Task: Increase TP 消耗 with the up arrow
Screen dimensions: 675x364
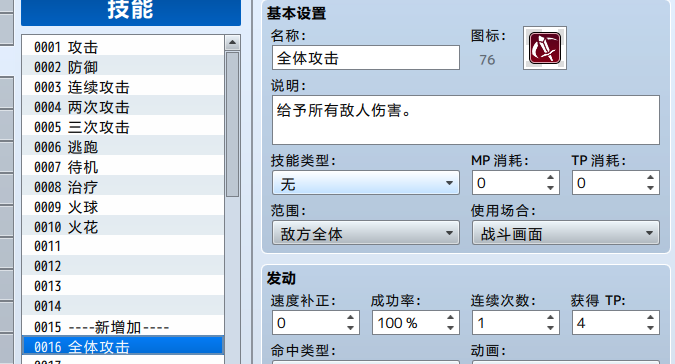Action: (650, 177)
